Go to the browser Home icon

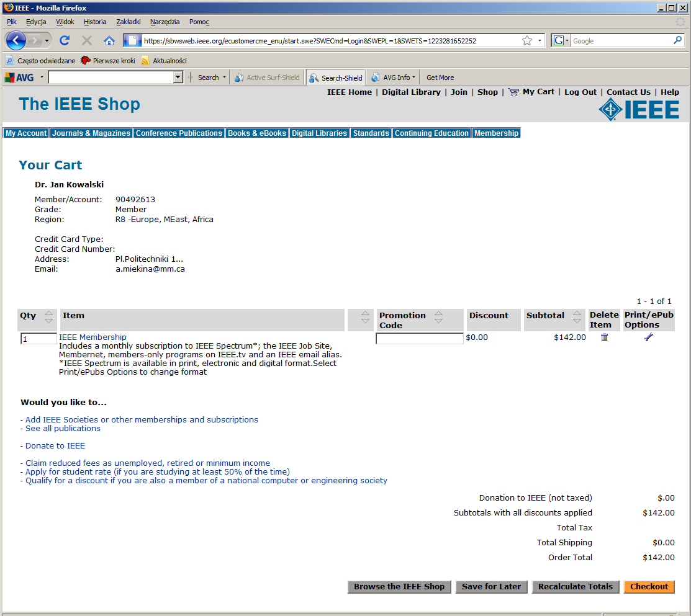pos(109,40)
